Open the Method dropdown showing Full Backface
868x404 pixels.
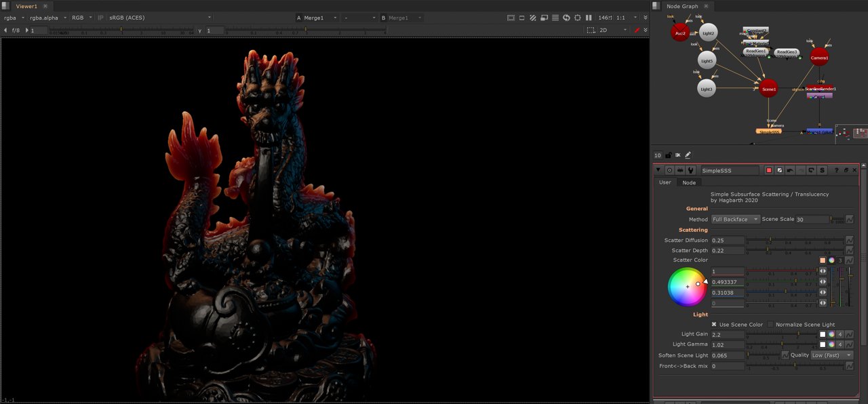(x=735, y=220)
